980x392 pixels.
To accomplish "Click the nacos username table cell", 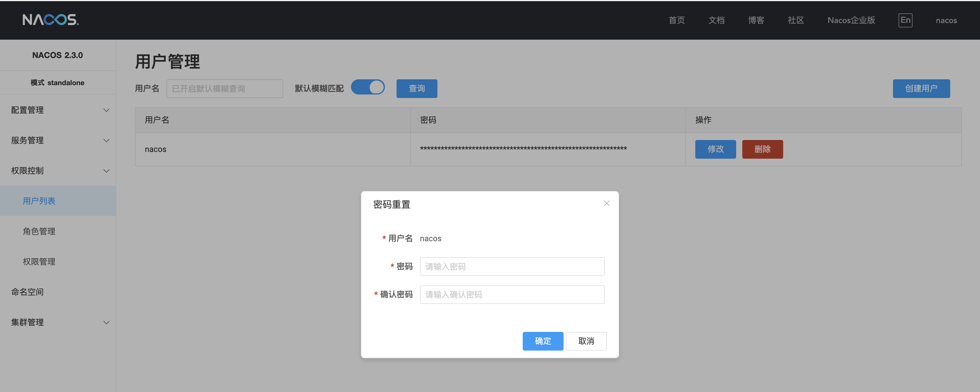I will (x=272, y=149).
